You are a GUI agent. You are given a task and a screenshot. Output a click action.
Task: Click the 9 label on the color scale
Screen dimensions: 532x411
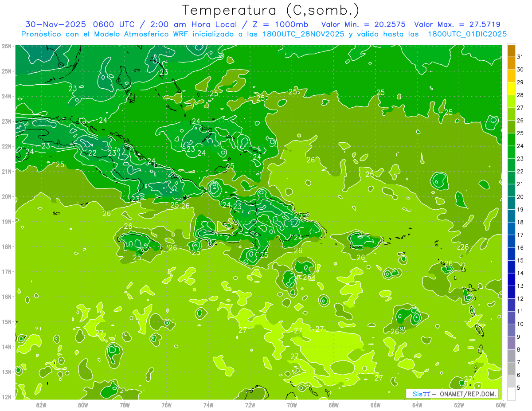click(x=519, y=337)
